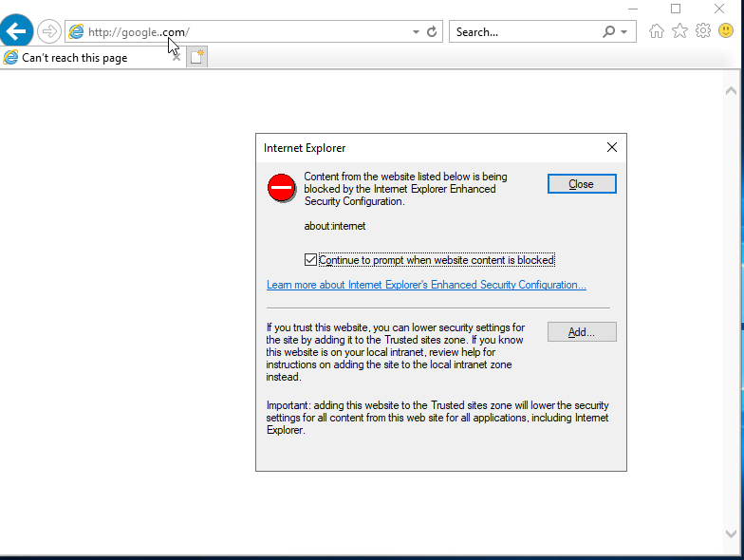
Task: Uncheck "Continue to prompt when website content is blocked"
Action: coord(311,260)
